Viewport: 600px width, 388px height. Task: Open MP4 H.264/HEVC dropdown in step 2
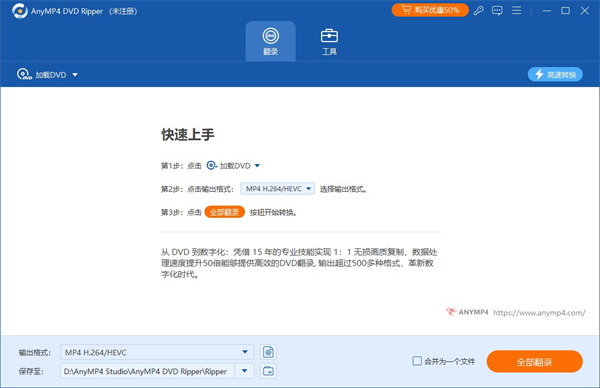[277, 189]
